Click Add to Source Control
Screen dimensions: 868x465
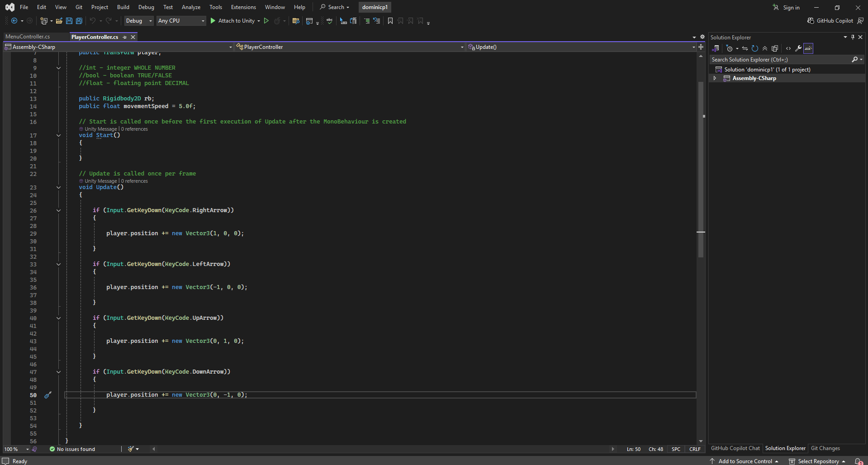click(x=745, y=461)
